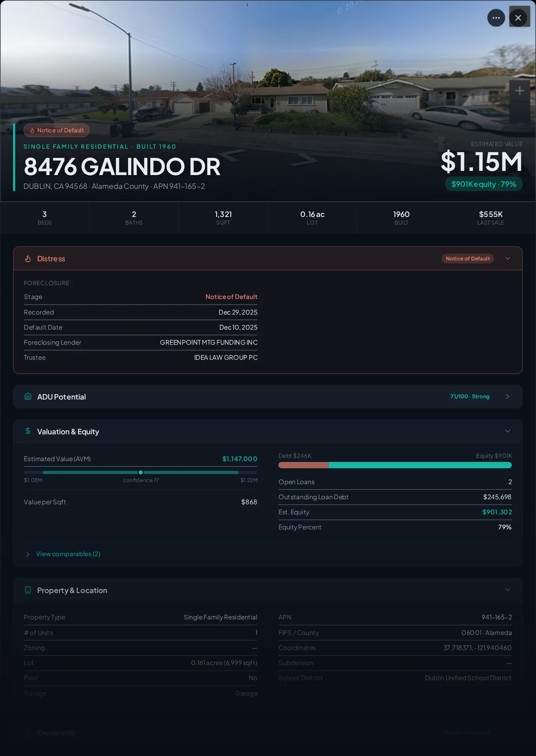Screen dimensions: 536x756
Task: Click the Notice of Default badge on photo
Action: 56,130
